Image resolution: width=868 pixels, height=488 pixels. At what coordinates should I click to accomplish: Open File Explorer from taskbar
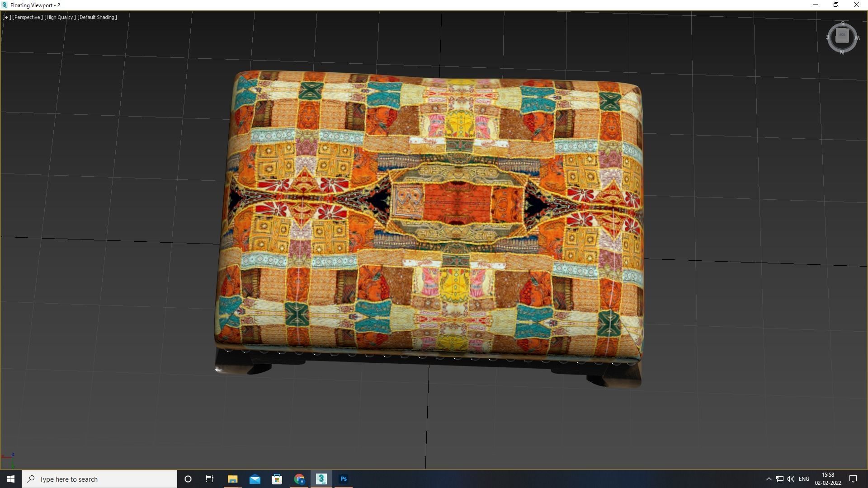232,479
